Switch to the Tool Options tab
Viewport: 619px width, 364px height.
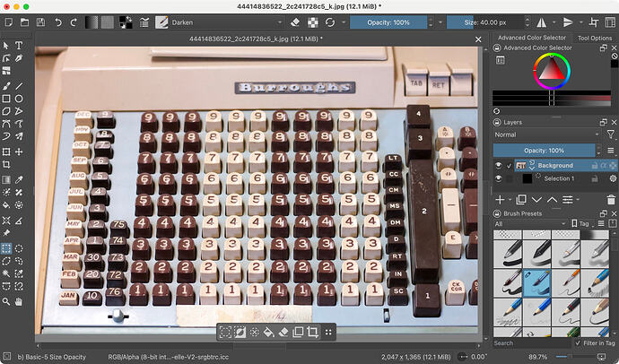595,39
